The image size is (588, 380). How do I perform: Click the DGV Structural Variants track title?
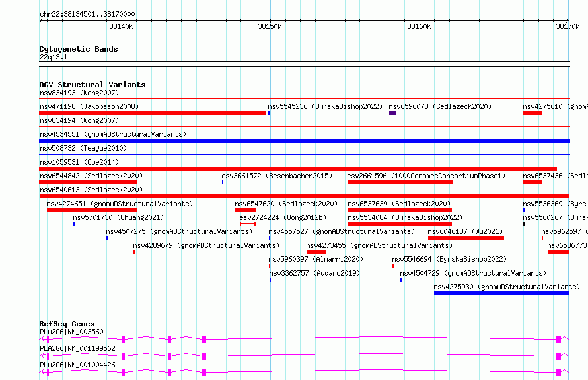coord(92,85)
